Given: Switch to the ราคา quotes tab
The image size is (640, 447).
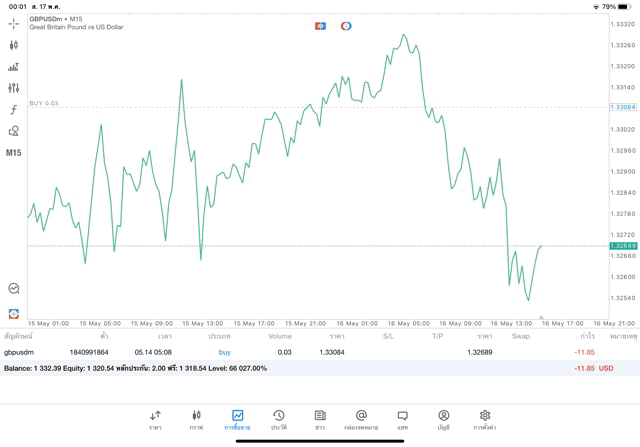Looking at the screenshot, I should [x=155, y=419].
